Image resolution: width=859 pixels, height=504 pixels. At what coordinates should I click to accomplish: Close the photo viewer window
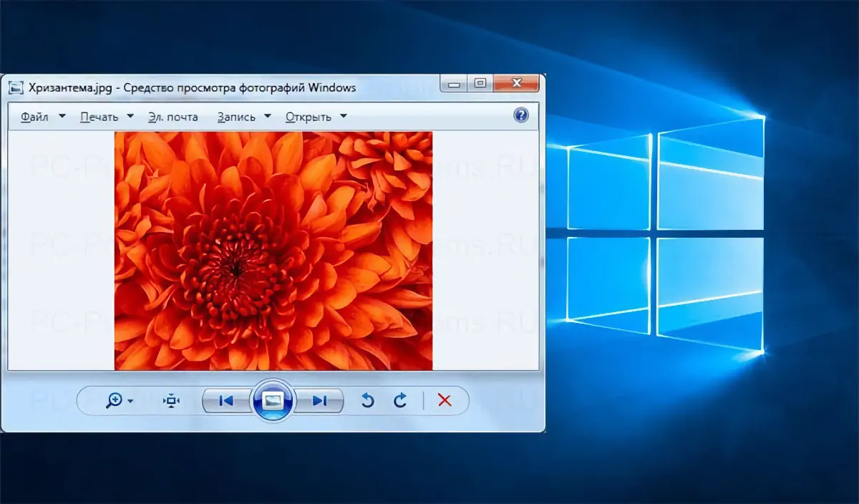coord(515,84)
